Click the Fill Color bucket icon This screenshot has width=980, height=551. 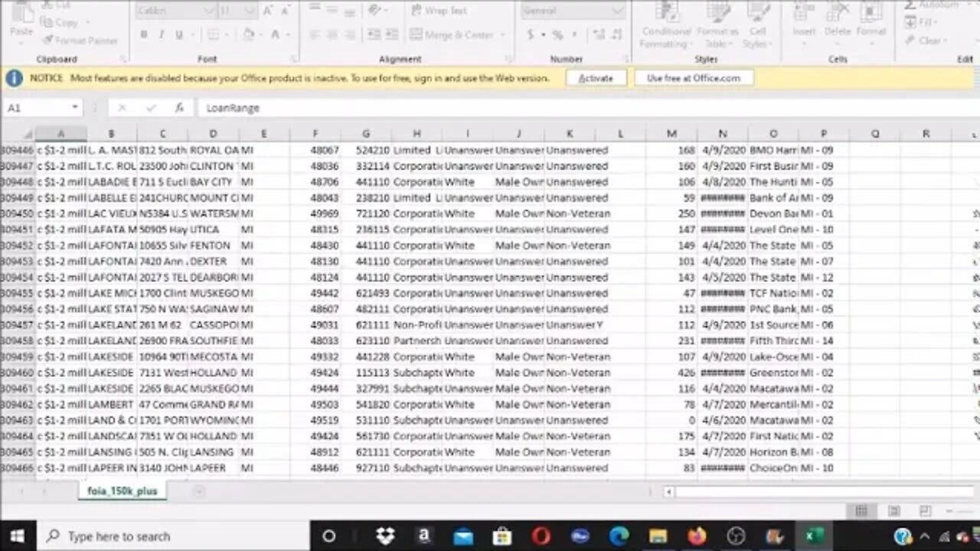pyautogui.click(x=248, y=34)
